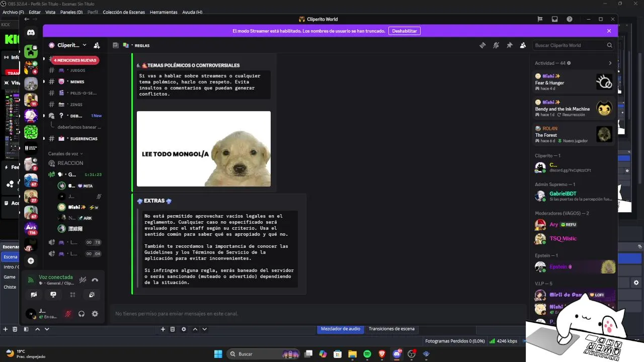The width and height of the screenshot is (644, 362).
Task: Open the Minecraft creeper server icon
Action: pos(31,51)
